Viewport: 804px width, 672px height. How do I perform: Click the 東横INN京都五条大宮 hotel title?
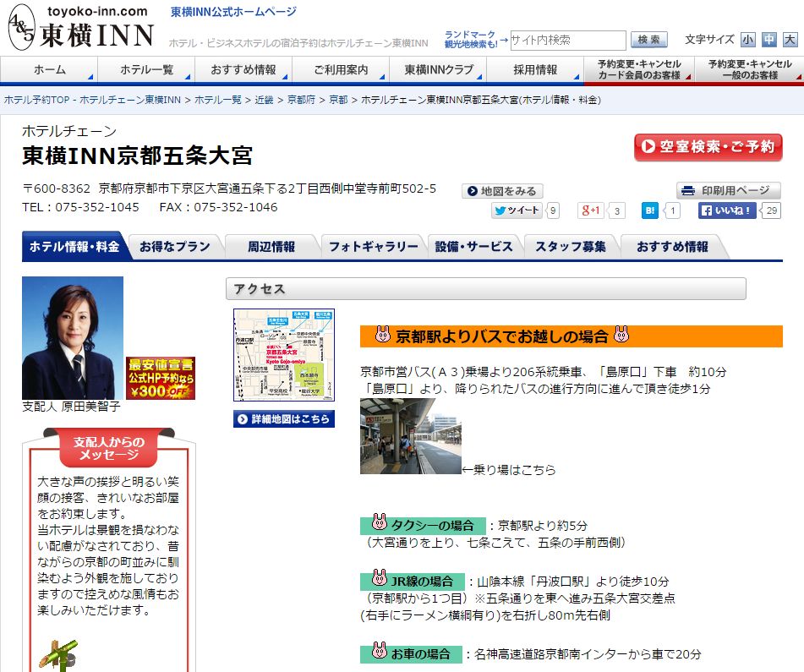point(138,156)
